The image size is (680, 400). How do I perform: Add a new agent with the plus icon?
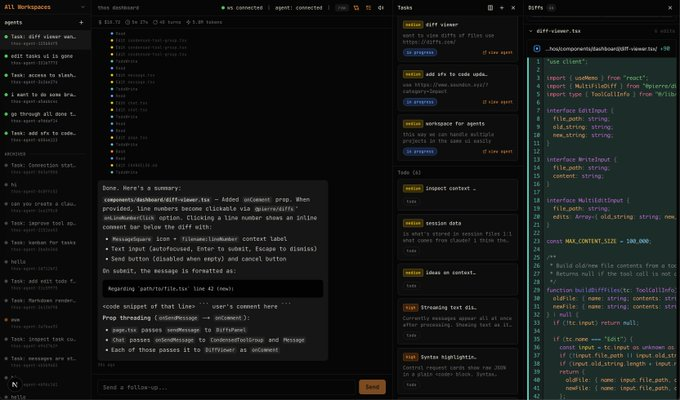click(x=81, y=23)
